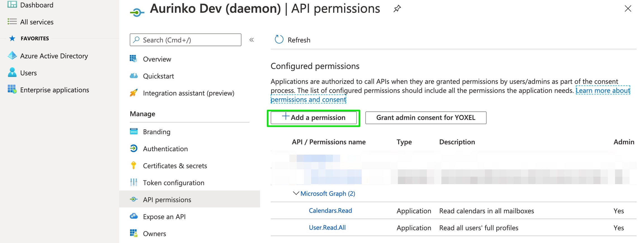Click the Manage section heading
Image resolution: width=644 pixels, height=243 pixels.
coord(142,114)
